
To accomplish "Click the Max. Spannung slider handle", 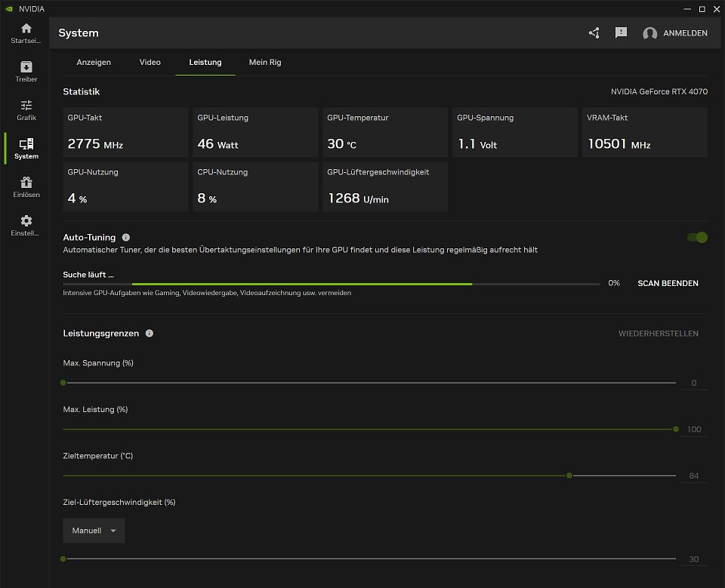I will pyautogui.click(x=63, y=383).
